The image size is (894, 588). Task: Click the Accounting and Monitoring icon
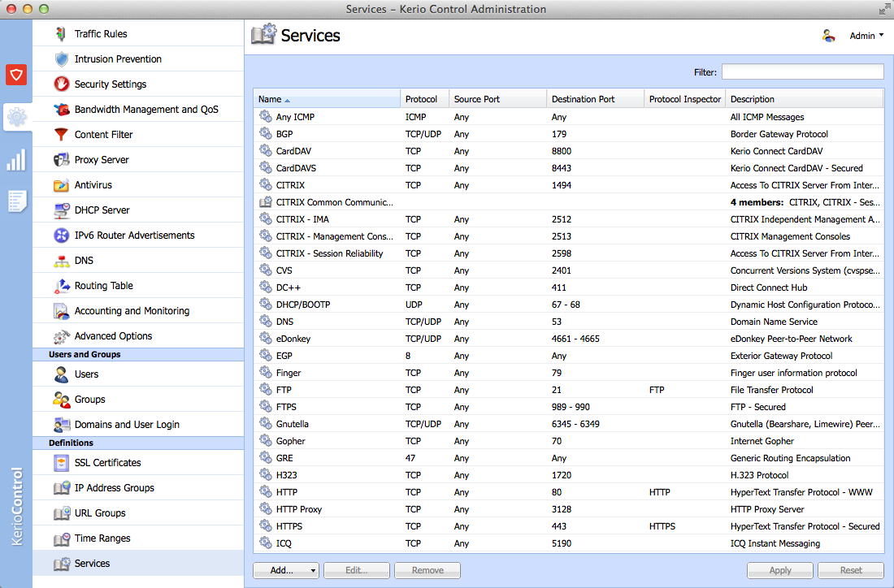click(x=61, y=311)
